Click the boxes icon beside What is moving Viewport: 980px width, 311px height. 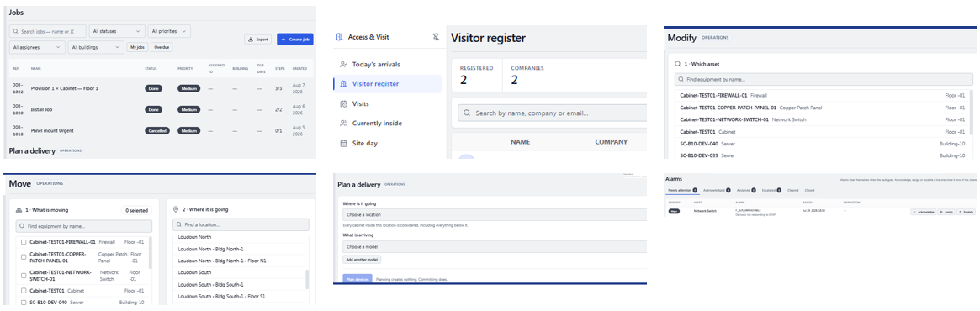[19, 211]
